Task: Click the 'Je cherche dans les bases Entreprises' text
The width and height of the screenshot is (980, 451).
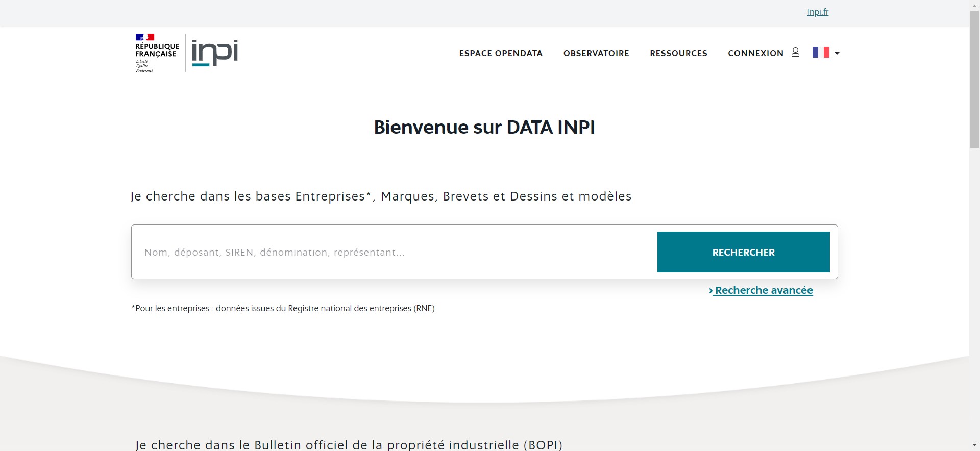Action: [381, 196]
